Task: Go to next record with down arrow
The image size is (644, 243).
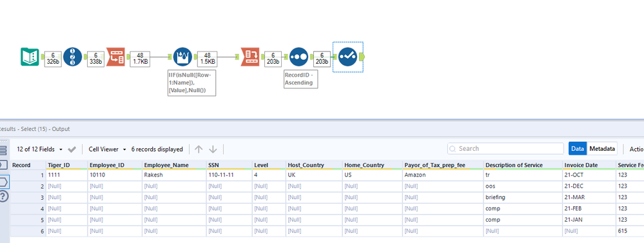Action: pos(213,150)
